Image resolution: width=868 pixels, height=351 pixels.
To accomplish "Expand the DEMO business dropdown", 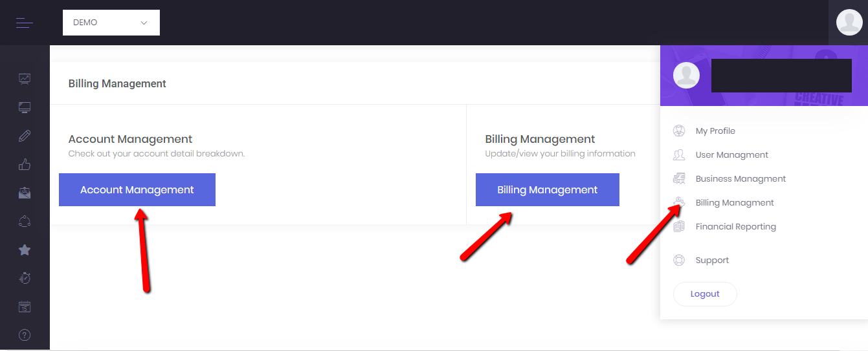I will point(111,23).
